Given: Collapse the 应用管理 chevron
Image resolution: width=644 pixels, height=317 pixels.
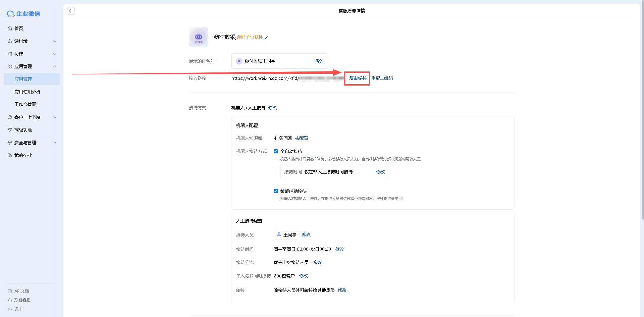Looking at the screenshot, I should point(55,66).
